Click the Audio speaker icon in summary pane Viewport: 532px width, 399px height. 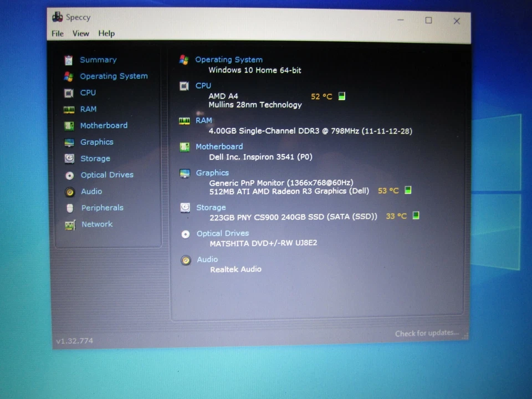point(186,260)
